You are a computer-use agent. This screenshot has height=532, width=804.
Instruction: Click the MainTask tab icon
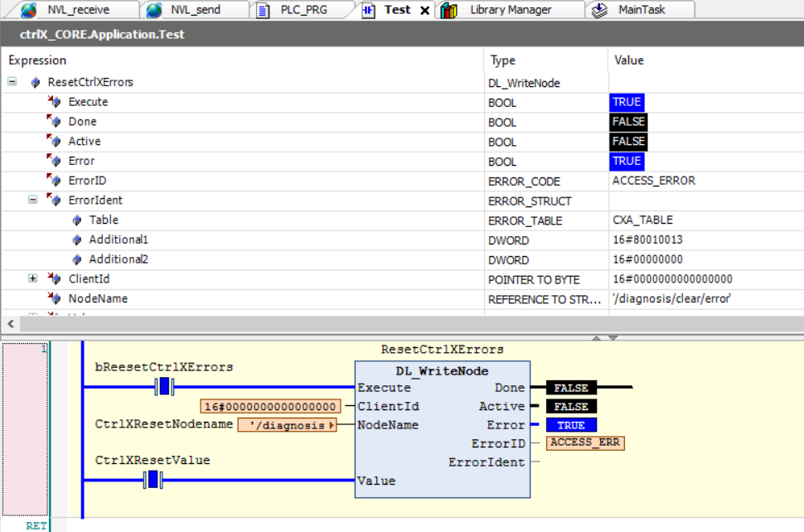600,10
